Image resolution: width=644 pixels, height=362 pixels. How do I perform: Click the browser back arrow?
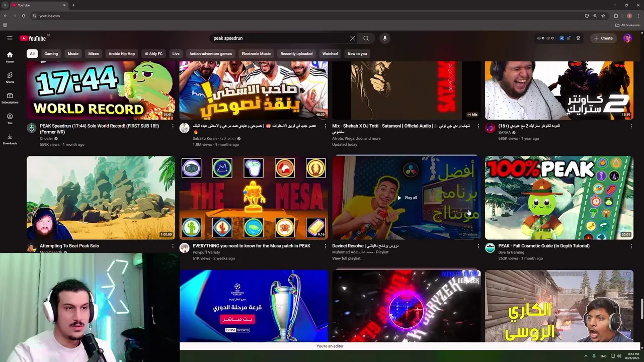[x=6, y=16]
